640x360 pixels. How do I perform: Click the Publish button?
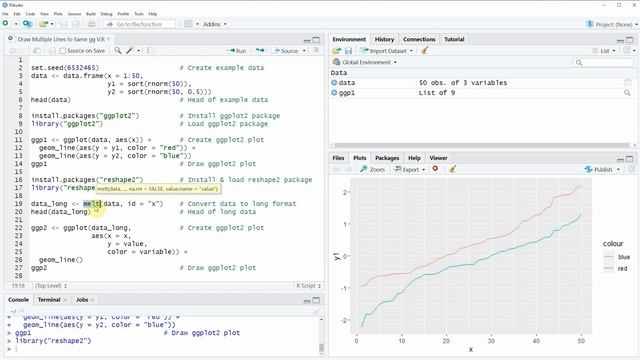tap(599, 169)
